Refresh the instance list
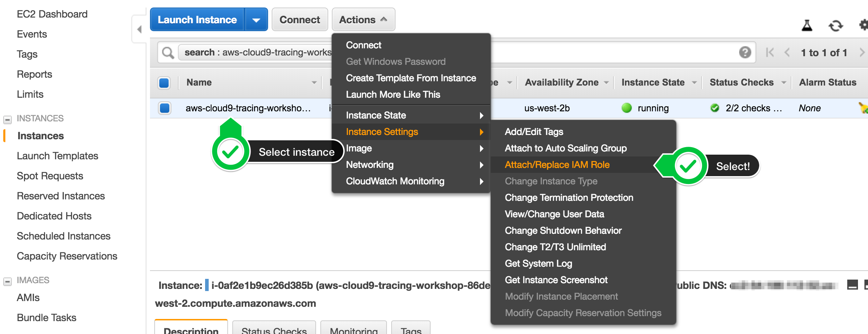868x334 pixels. pyautogui.click(x=836, y=26)
